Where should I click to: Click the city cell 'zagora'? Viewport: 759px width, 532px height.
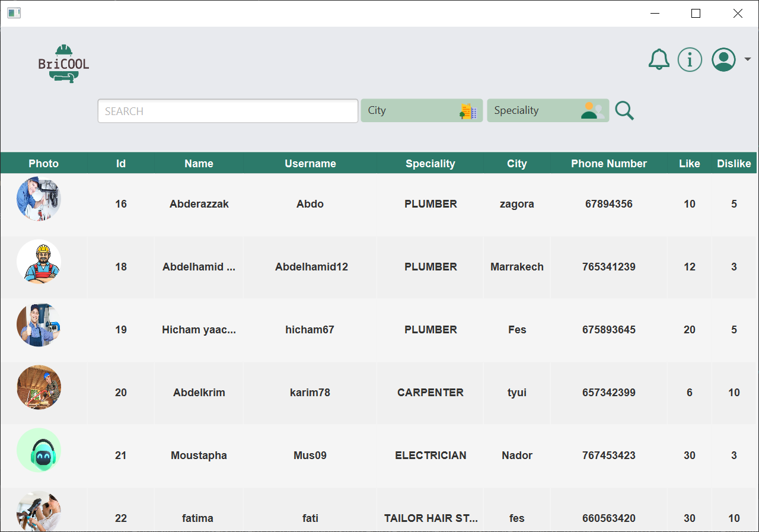tap(517, 204)
